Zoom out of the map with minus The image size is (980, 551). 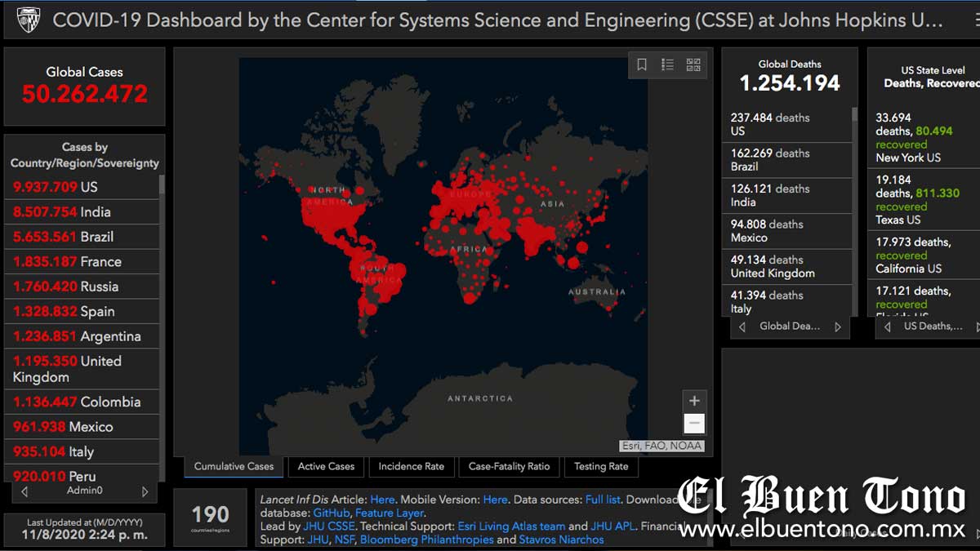694,423
